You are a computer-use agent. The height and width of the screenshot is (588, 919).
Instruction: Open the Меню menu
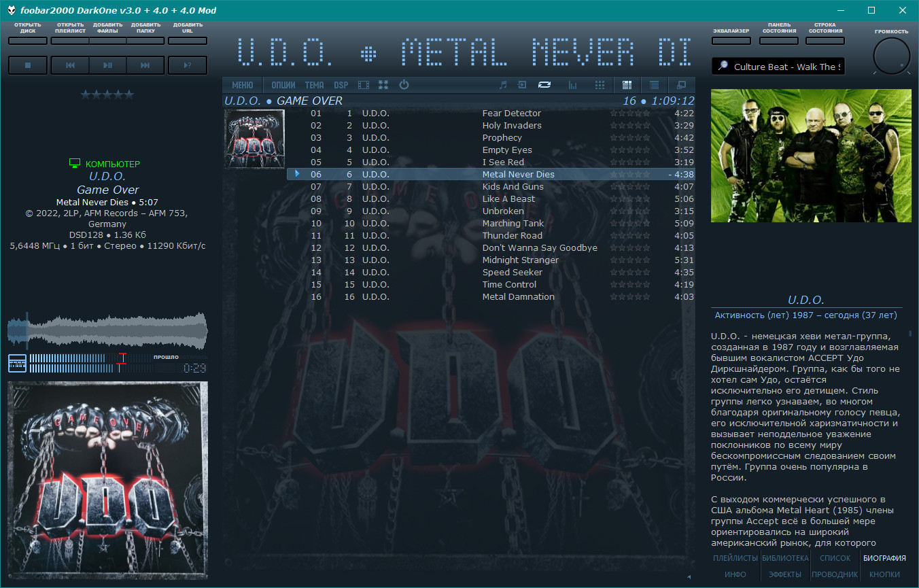click(243, 85)
